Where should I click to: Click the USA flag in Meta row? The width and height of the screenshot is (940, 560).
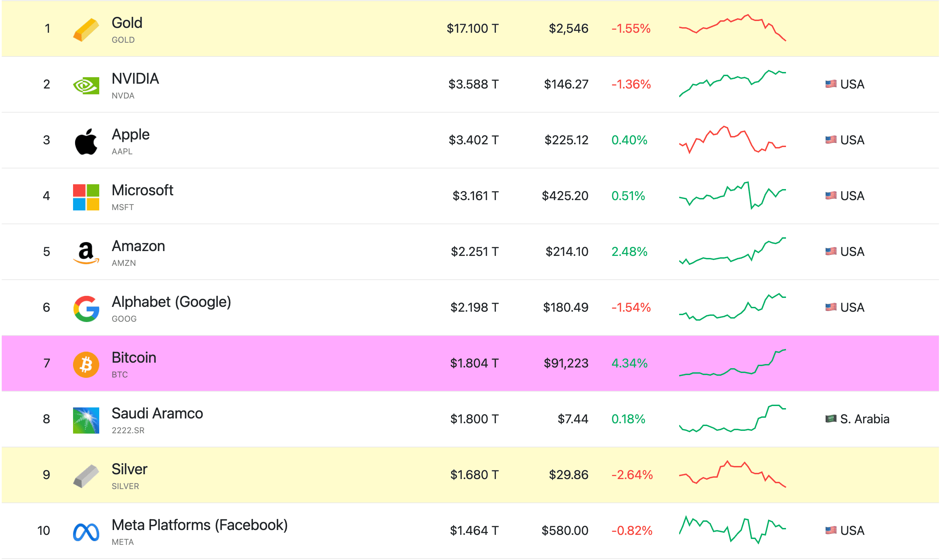[831, 531]
